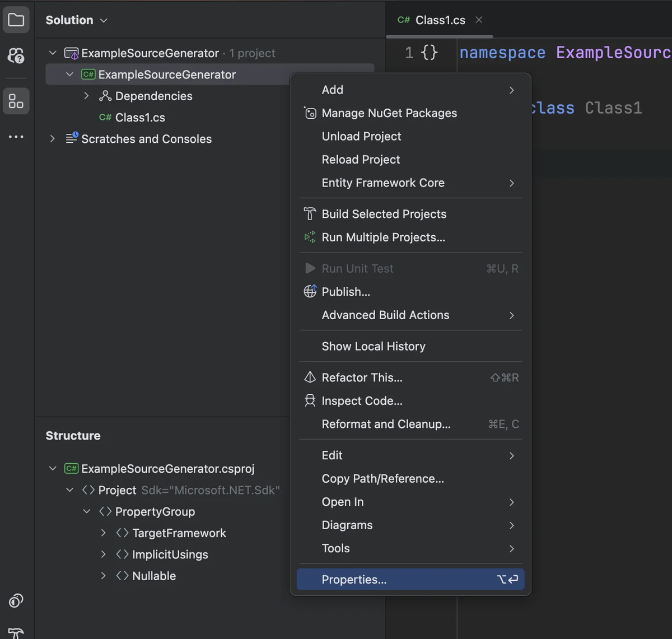Open the Edit submenu
Screen dimensions: 672x639
click(410, 455)
